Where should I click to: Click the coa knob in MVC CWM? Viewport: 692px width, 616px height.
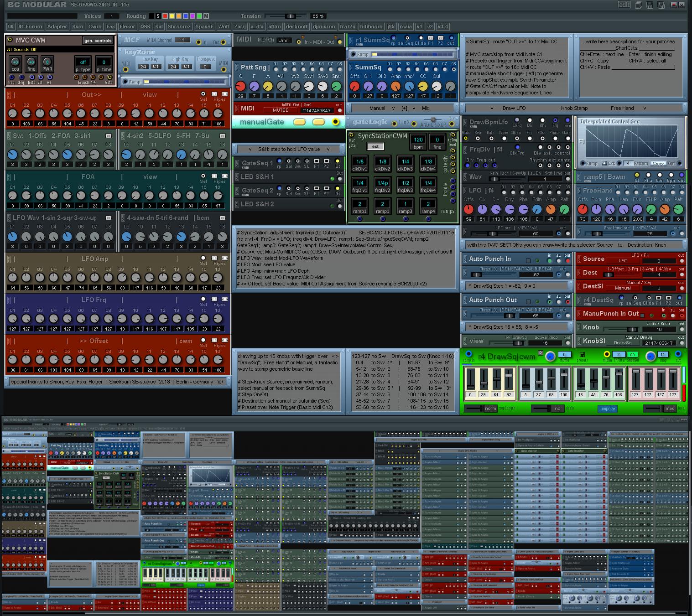[x=15, y=62]
